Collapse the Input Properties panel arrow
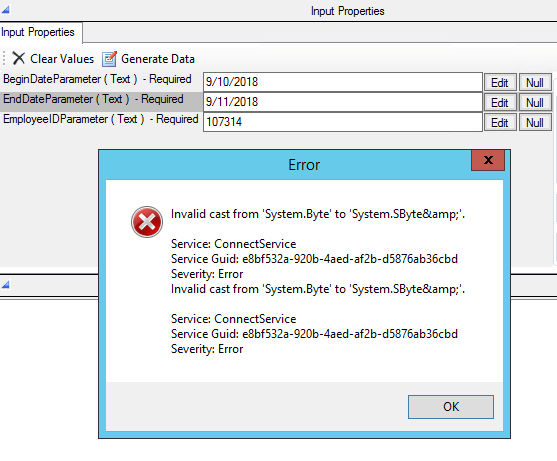This screenshot has width=557, height=461. click(5, 10)
